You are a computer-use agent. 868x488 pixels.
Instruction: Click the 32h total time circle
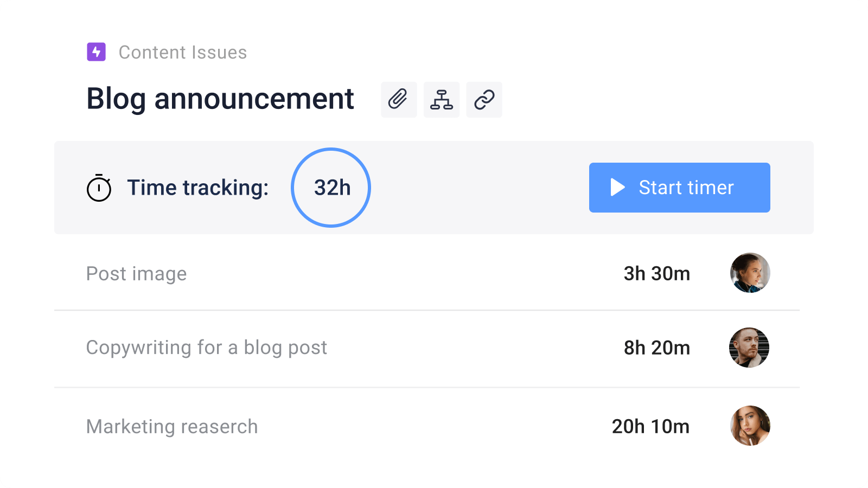click(x=331, y=188)
